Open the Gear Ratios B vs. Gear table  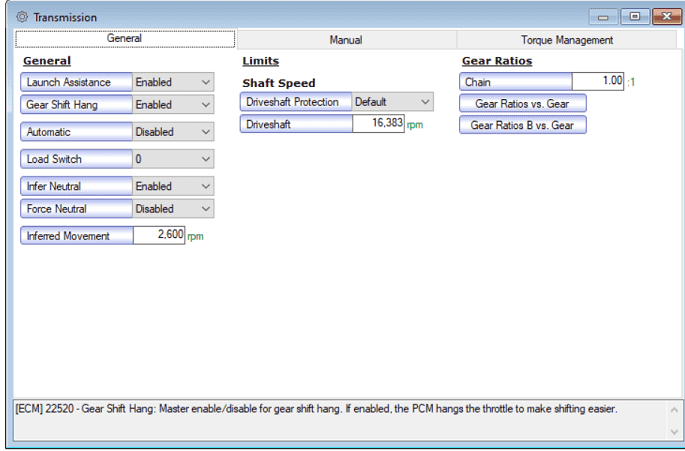pyautogui.click(x=522, y=125)
